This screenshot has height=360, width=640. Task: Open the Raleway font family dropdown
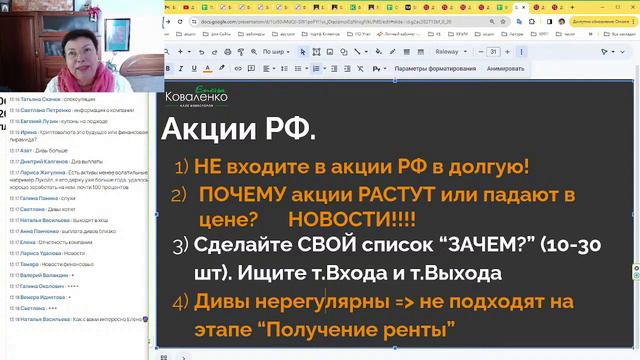pos(451,52)
